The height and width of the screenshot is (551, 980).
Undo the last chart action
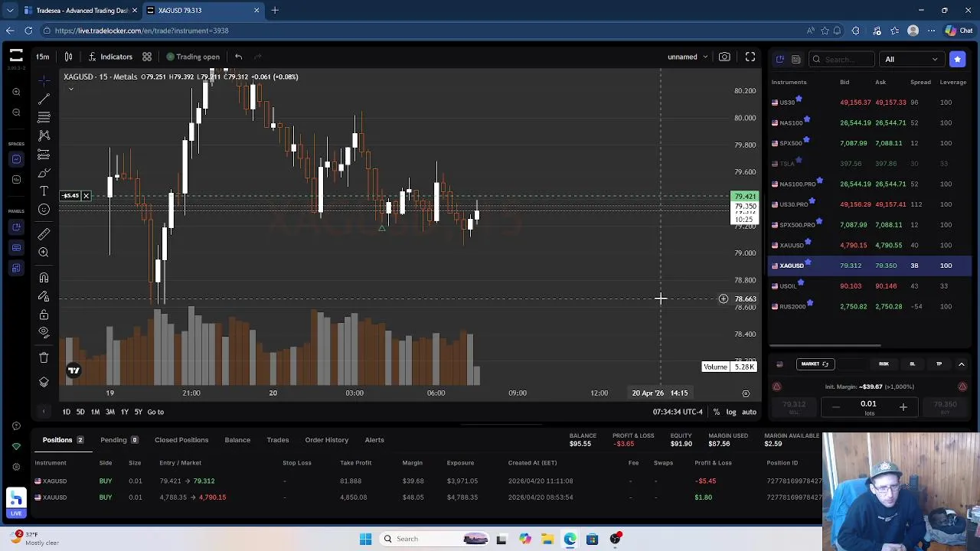(x=239, y=57)
